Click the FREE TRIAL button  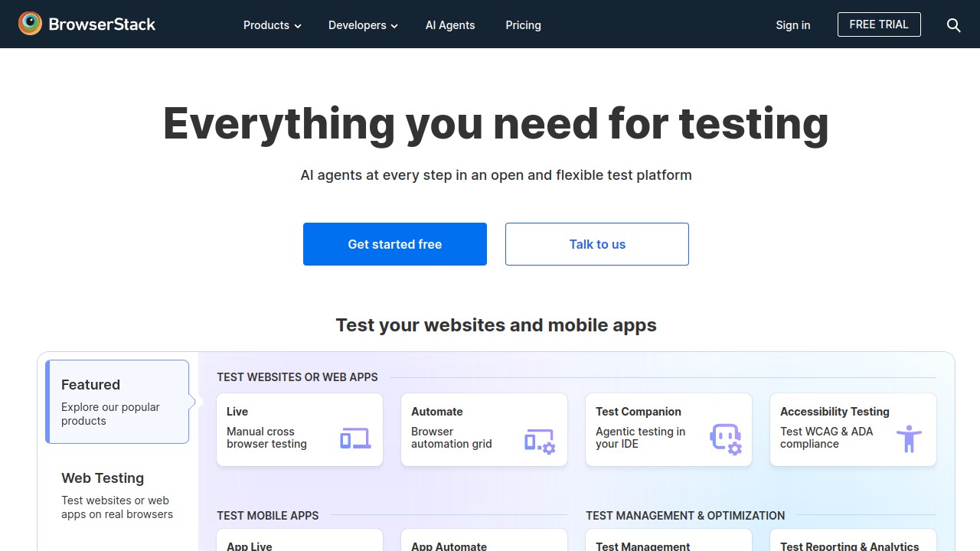coord(879,24)
